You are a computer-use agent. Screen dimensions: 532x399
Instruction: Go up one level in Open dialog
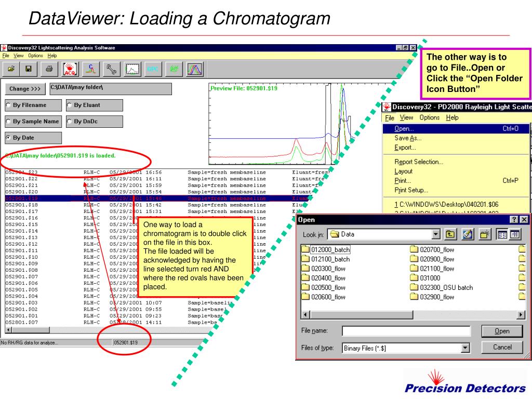[450, 234]
